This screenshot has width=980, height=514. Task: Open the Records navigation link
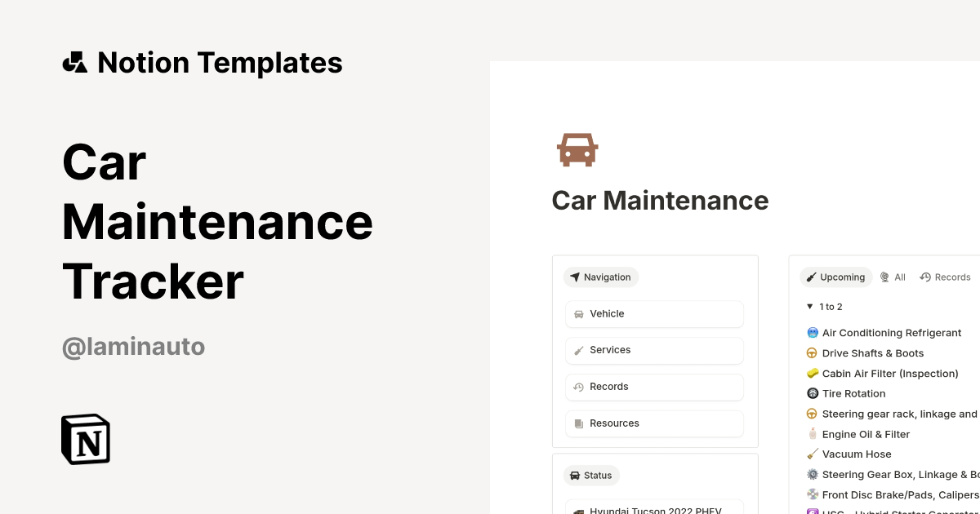pyautogui.click(x=654, y=388)
